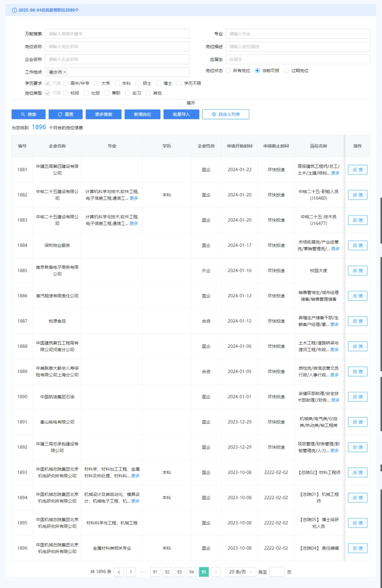Click 反馈 button for row 1881
This screenshot has width=382, height=588.
point(358,170)
